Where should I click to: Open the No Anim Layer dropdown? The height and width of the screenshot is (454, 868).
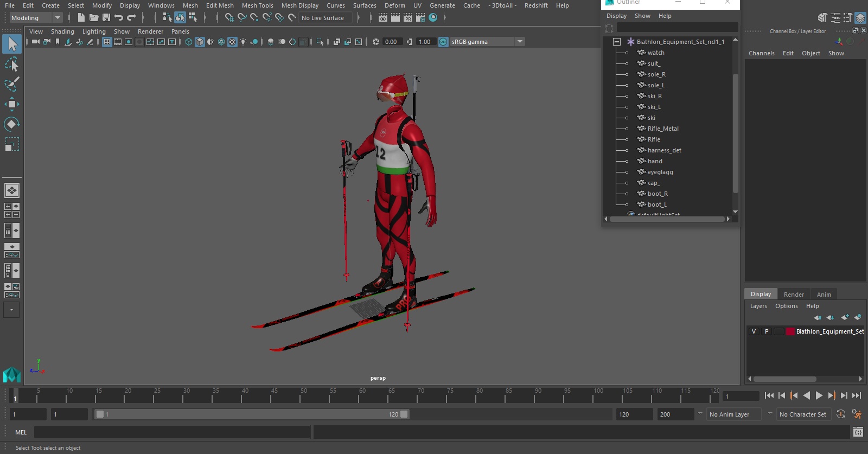pyautogui.click(x=735, y=414)
